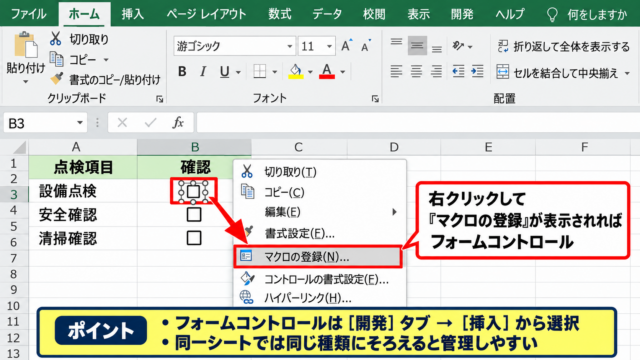Click the increase font size icon

346,46
